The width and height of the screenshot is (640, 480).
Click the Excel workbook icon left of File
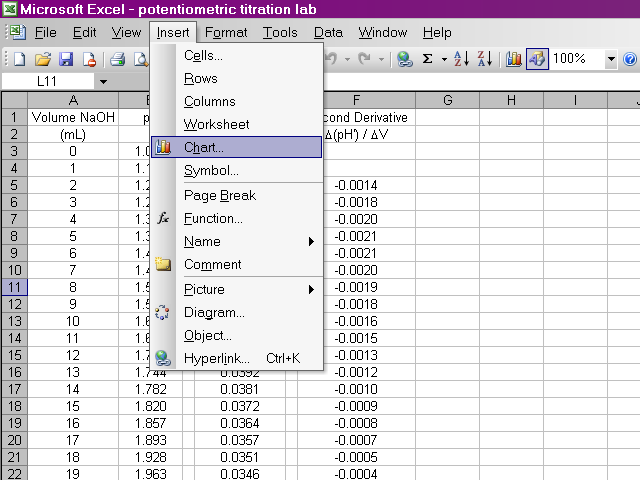point(18,32)
